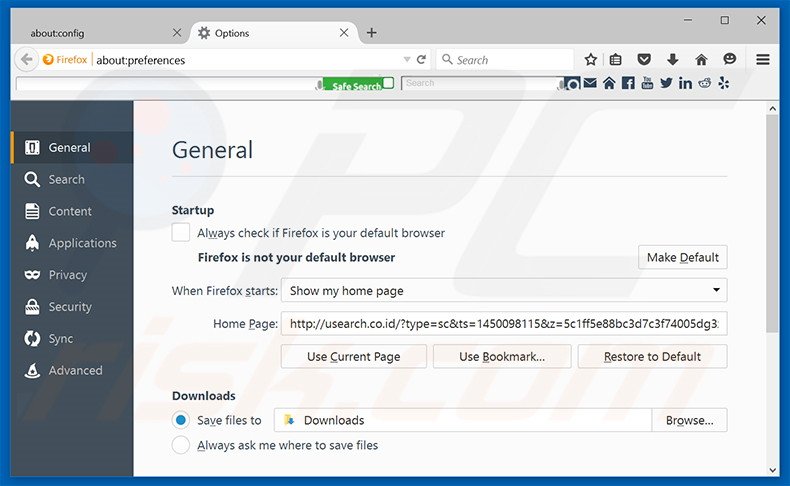Click the YouTube toolbar icon
The width and height of the screenshot is (790, 486).
[x=647, y=83]
